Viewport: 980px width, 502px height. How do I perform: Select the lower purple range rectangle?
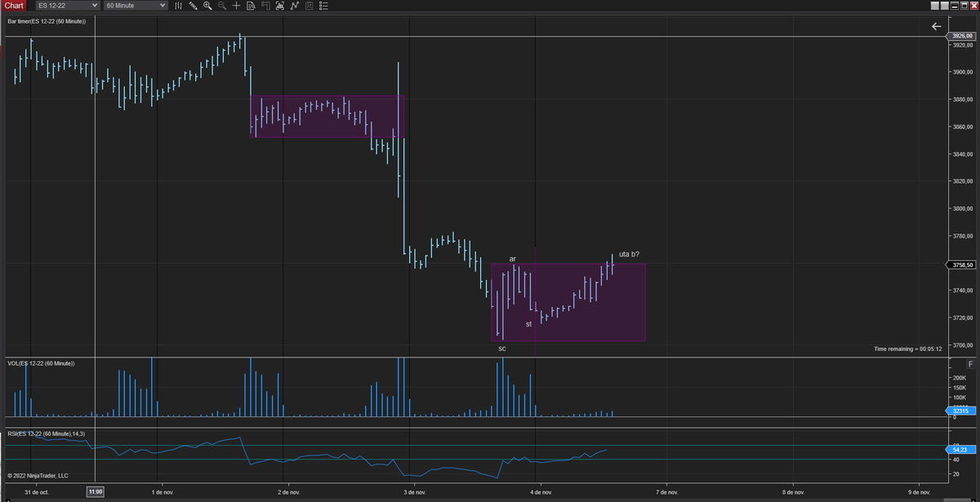coord(568,302)
